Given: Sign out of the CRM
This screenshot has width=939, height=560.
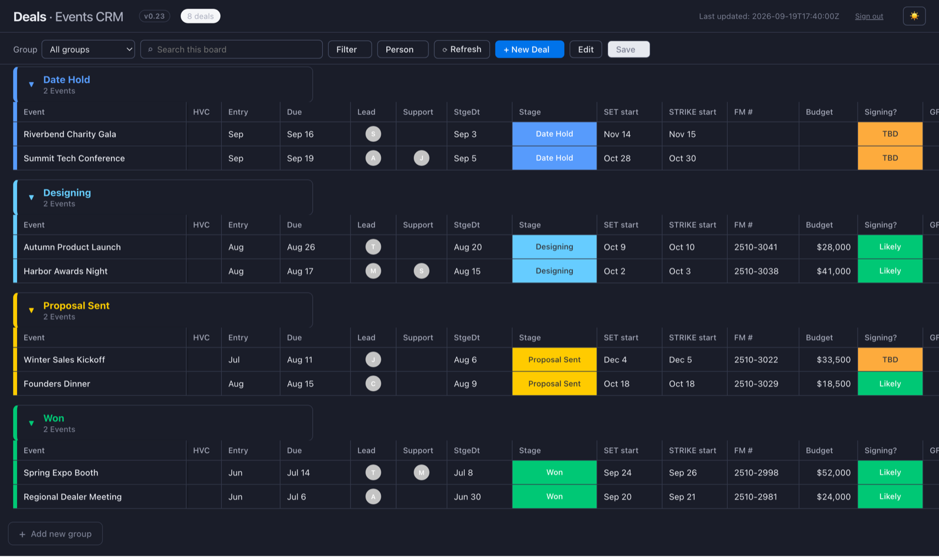Looking at the screenshot, I should coord(869,16).
